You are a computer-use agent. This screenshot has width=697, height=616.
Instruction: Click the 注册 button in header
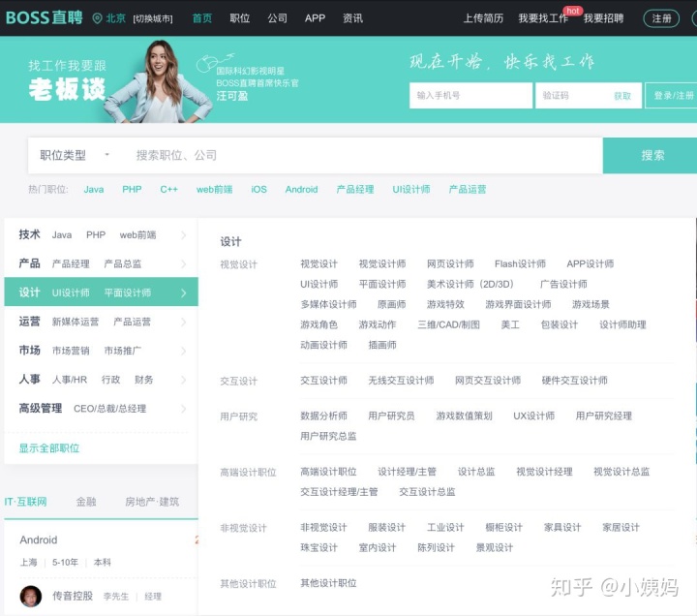(x=661, y=18)
